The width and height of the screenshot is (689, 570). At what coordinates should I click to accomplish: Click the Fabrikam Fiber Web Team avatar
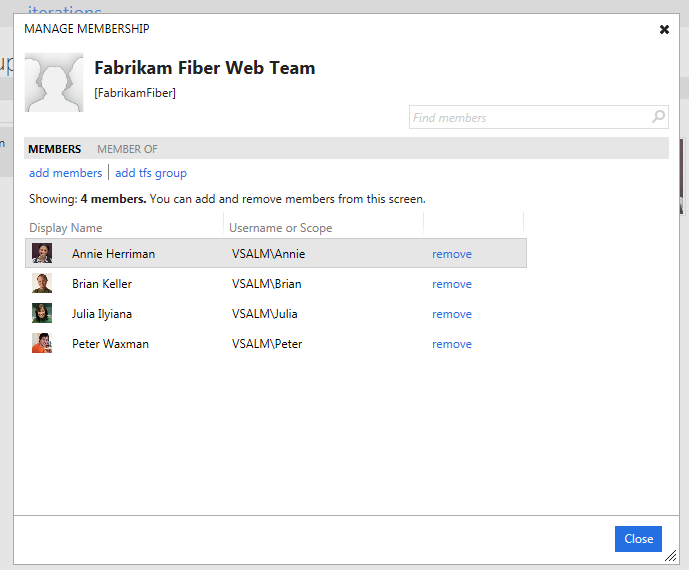(54, 82)
